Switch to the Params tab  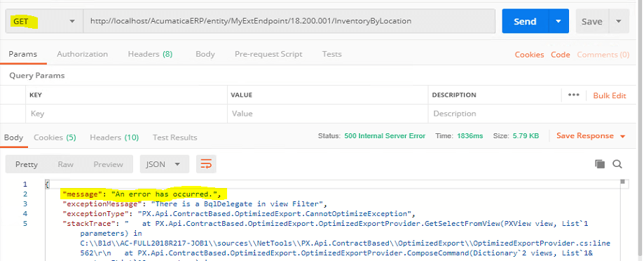(23, 54)
